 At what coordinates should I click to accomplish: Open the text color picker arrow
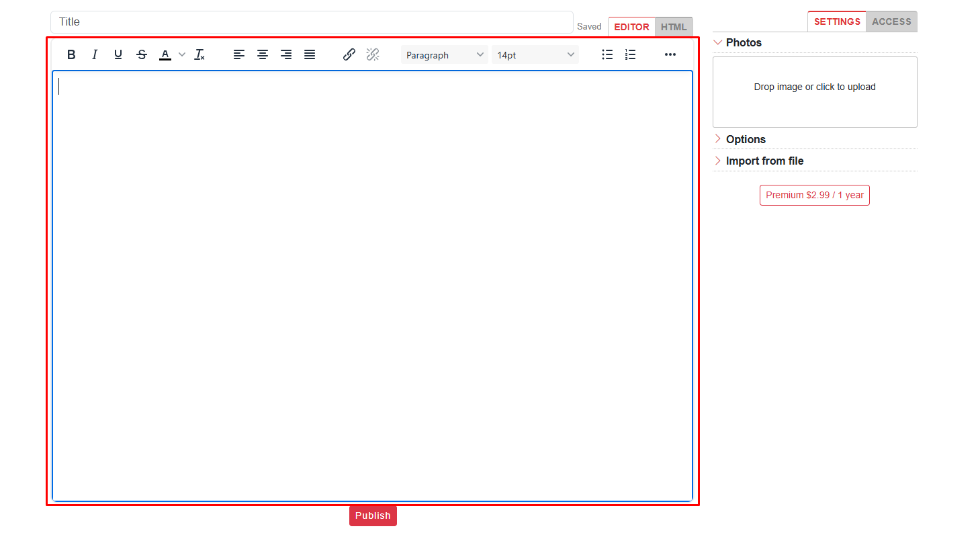[x=182, y=55]
